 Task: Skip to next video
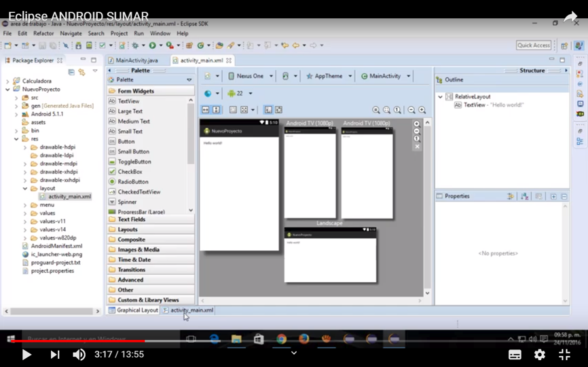[x=55, y=354]
